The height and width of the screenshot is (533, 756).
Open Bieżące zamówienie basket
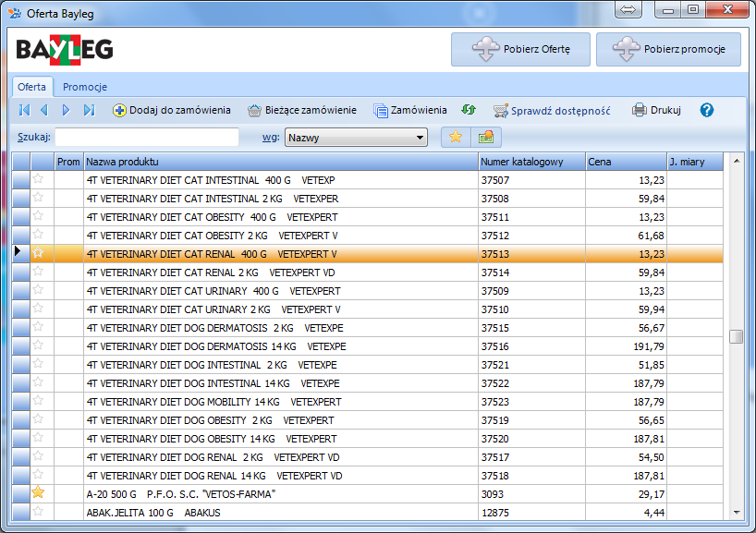pos(302,110)
